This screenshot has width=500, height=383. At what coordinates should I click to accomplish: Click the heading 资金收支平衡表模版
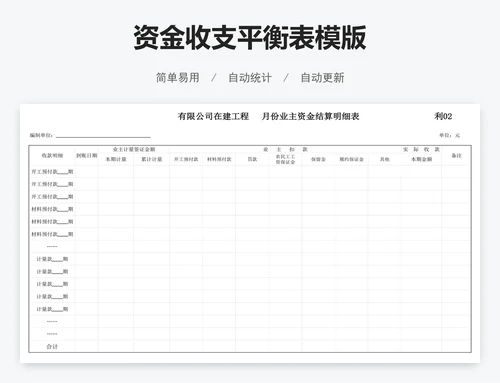250,37
